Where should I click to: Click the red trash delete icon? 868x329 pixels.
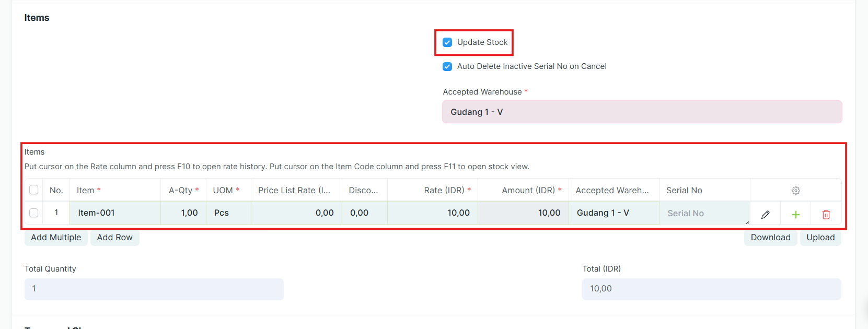[826, 214]
